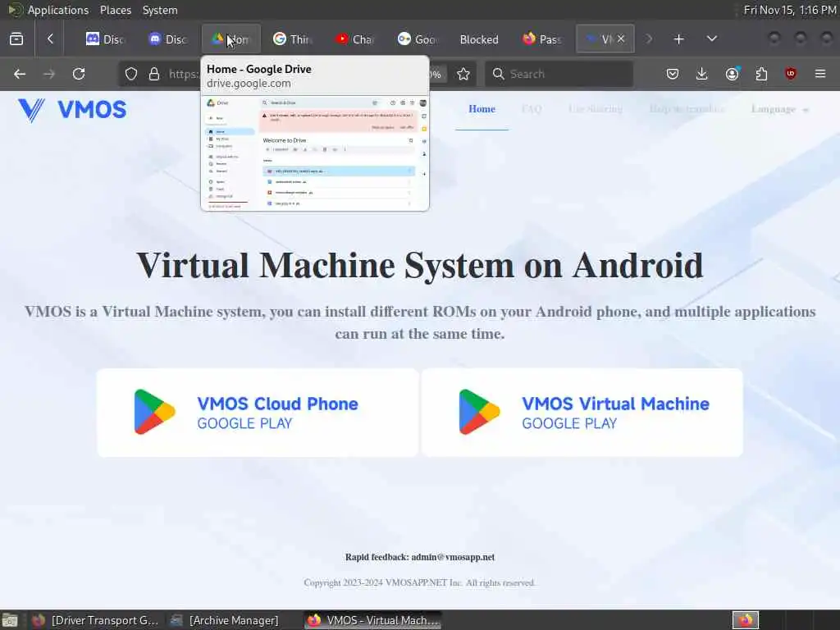Open the Extensions puzzle icon
This screenshot has height=630, width=840.
(761, 74)
